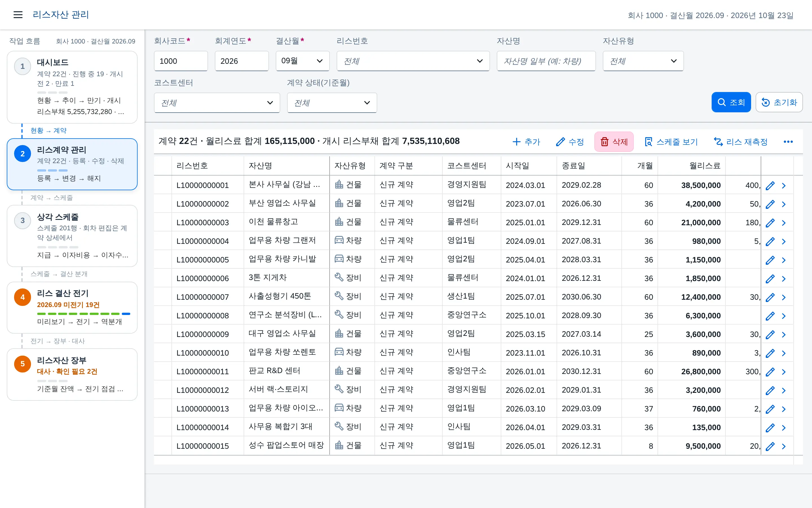Click the building icon in 본사 사무실 row
This screenshot has height=508, width=812.
339,185
